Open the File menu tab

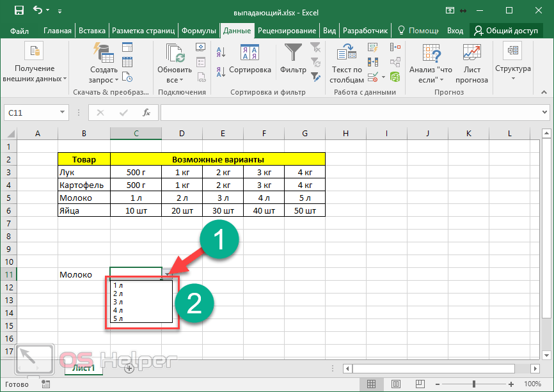[20, 31]
